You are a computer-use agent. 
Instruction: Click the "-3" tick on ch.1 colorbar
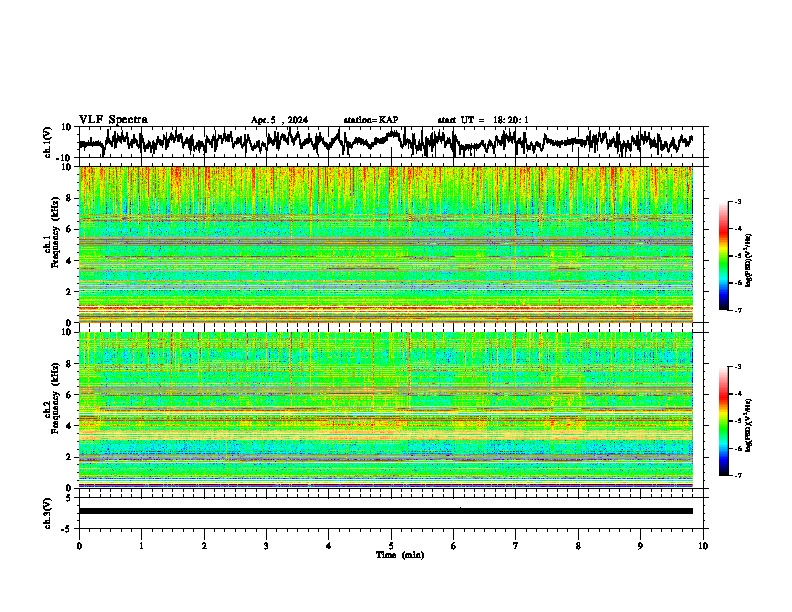tap(737, 202)
